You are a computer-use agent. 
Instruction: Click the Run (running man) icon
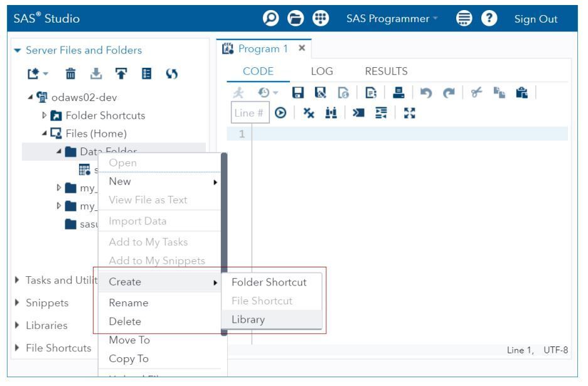pyautogui.click(x=238, y=92)
